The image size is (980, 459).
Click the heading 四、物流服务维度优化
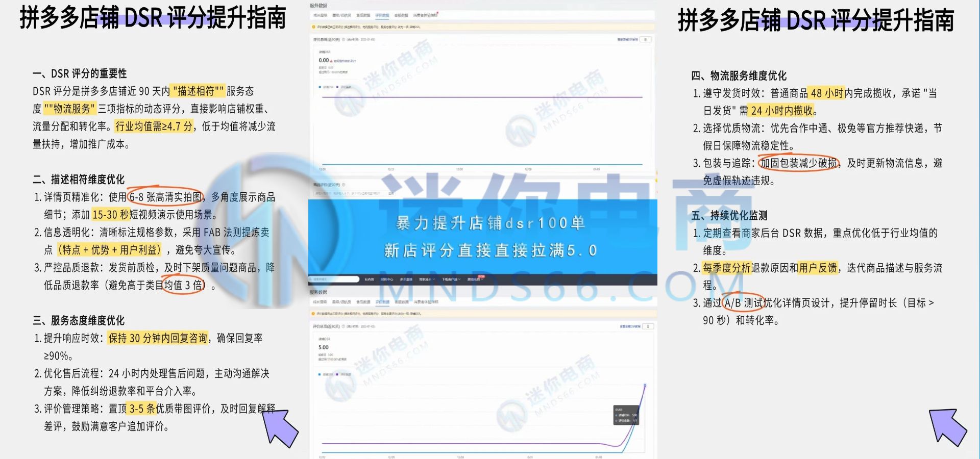coord(739,76)
